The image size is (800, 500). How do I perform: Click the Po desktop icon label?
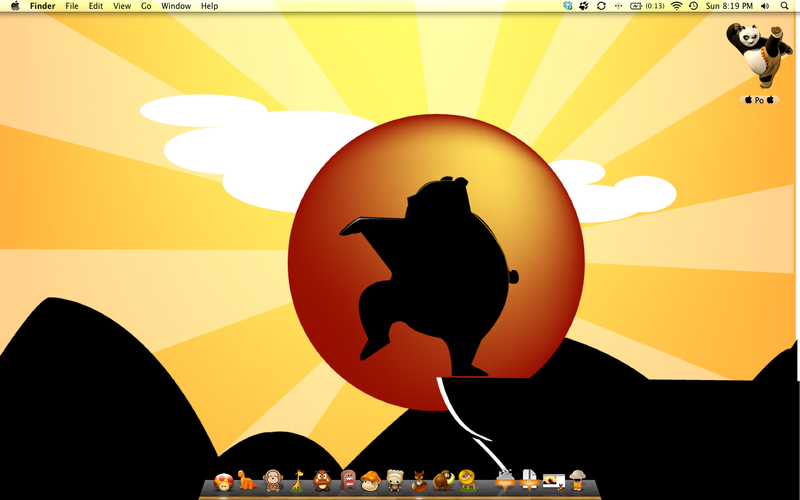759,100
